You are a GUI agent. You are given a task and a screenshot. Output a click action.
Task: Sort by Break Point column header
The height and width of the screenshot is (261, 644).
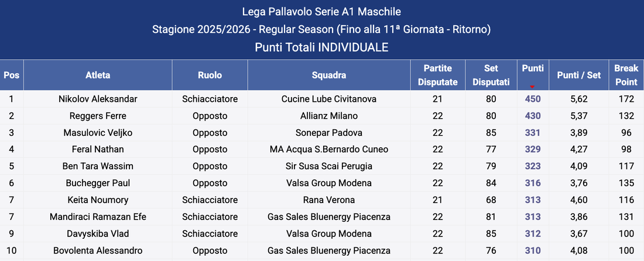pyautogui.click(x=626, y=75)
